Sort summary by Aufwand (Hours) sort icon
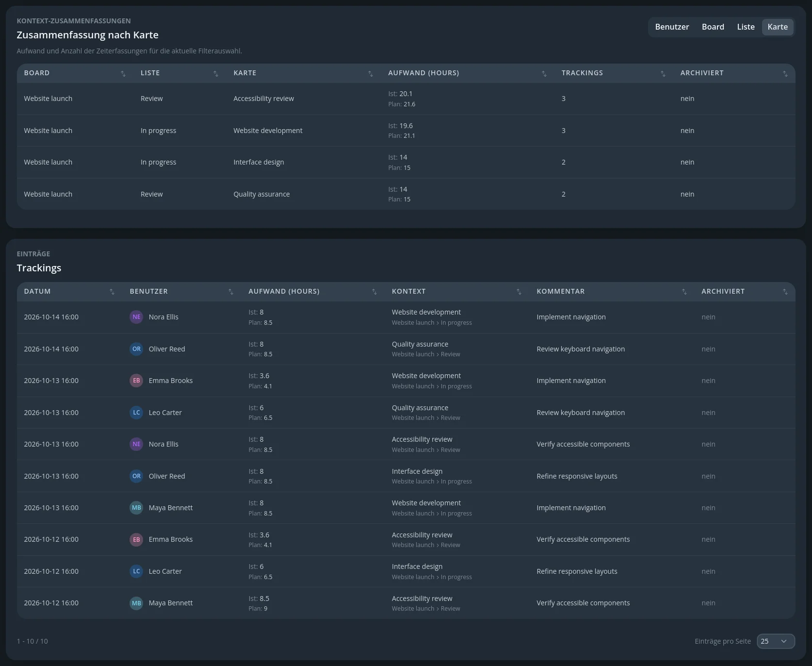 544,73
